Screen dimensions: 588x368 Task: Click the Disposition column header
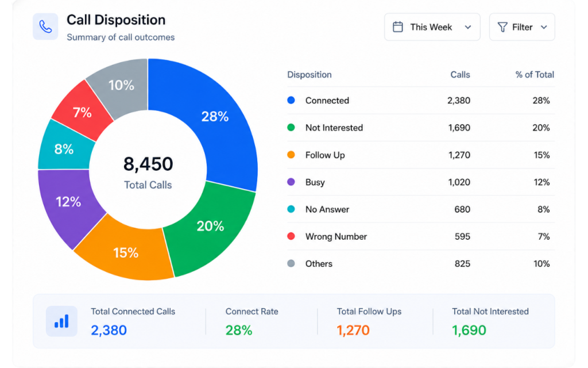pos(310,75)
